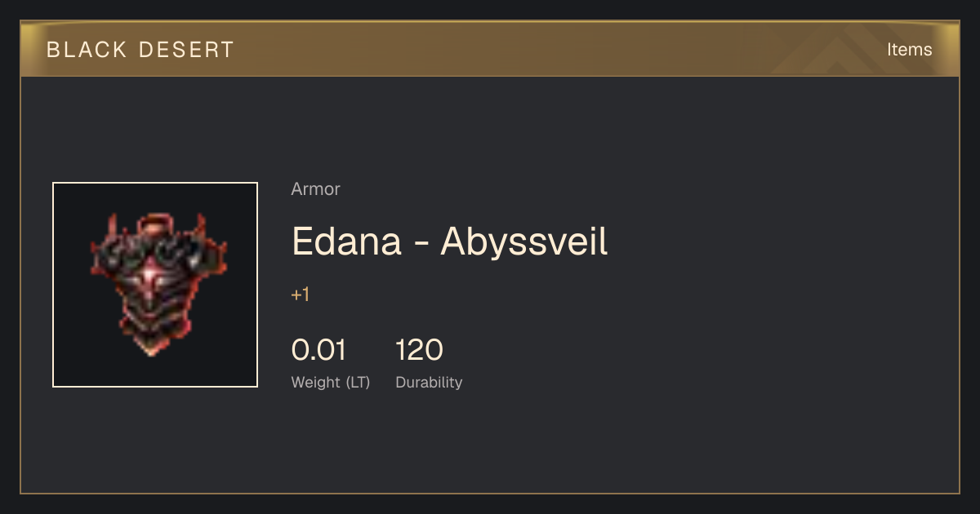Image resolution: width=980 pixels, height=514 pixels.
Task: Select the 120 durability value
Action: [x=419, y=350]
